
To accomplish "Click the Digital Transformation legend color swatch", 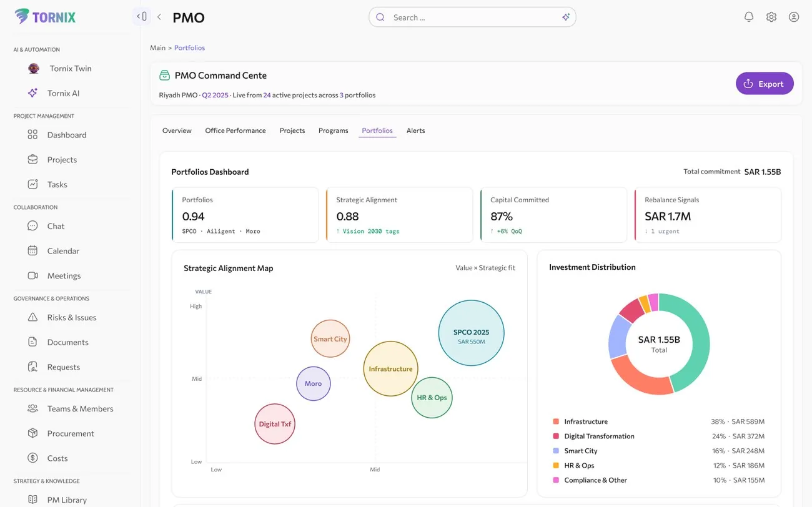I will tap(556, 436).
